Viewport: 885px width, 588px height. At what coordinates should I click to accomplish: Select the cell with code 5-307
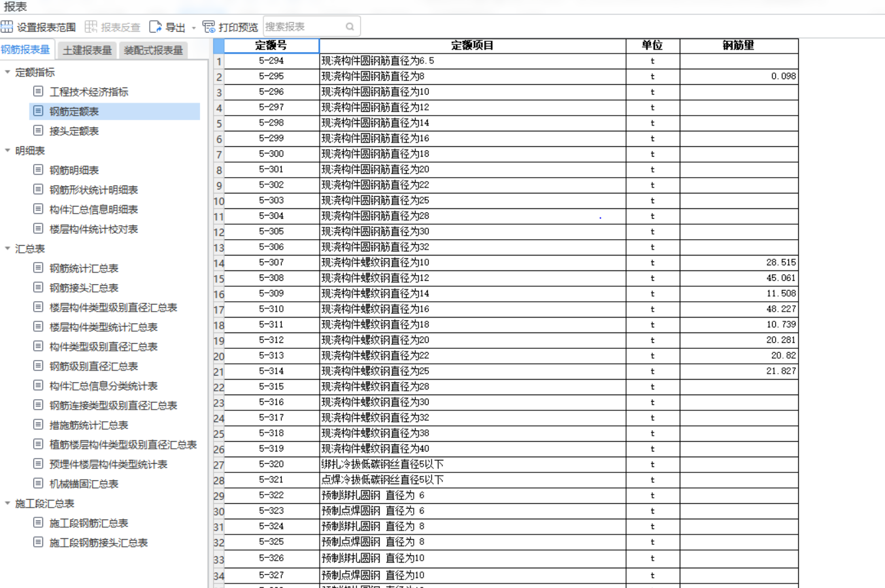click(x=271, y=263)
